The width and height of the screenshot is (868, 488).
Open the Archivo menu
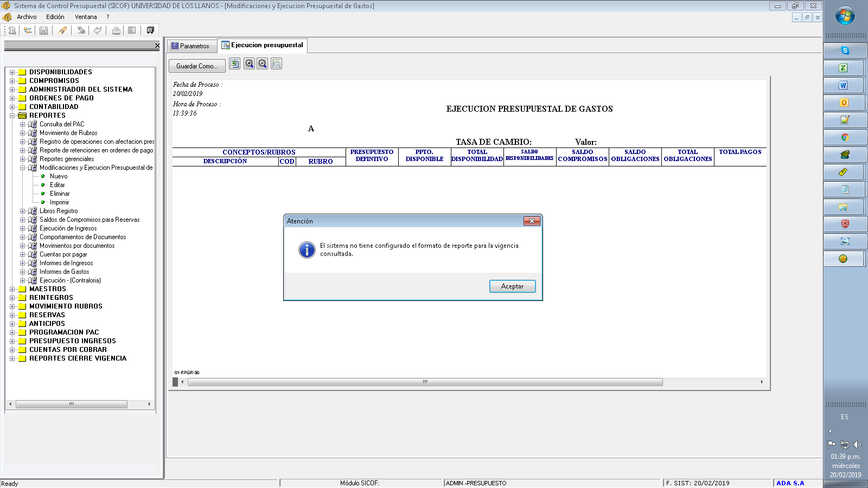27,17
